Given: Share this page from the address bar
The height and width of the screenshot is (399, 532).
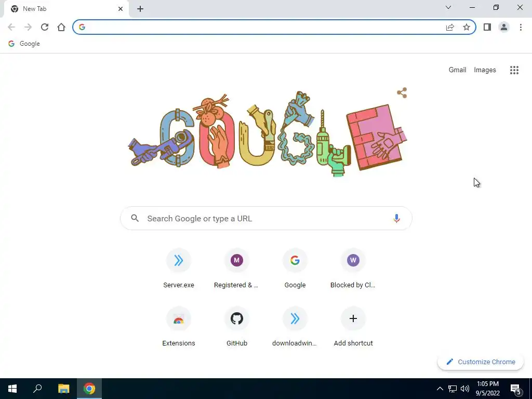Looking at the screenshot, I should point(450,27).
